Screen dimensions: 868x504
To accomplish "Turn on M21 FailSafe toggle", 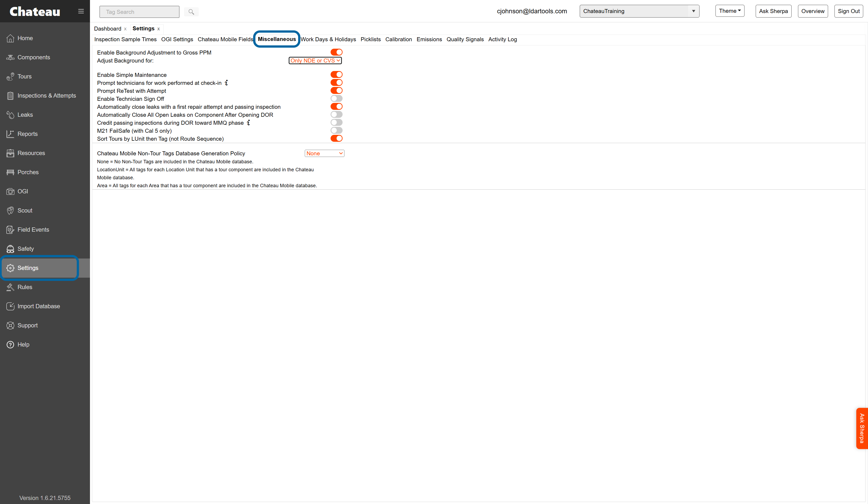I will [x=336, y=131].
